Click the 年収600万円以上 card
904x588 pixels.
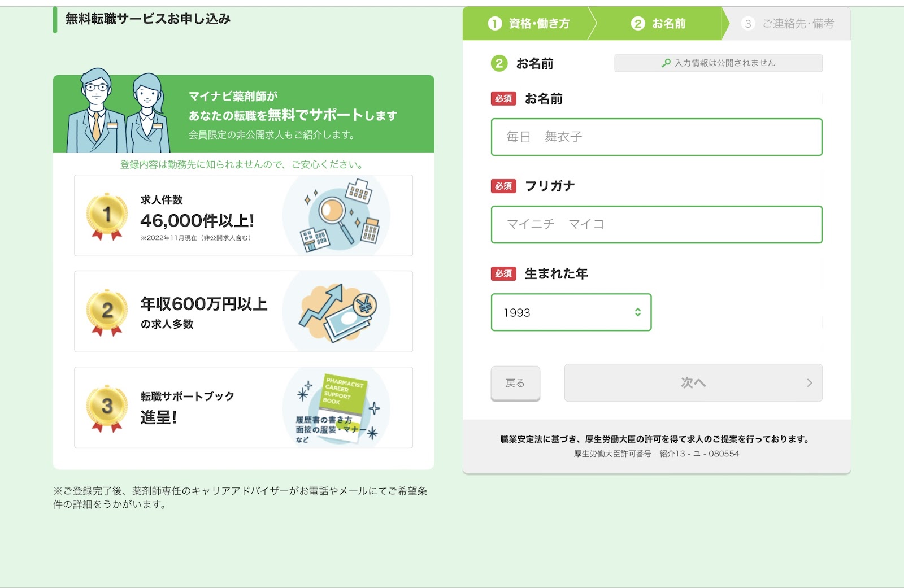(x=244, y=312)
